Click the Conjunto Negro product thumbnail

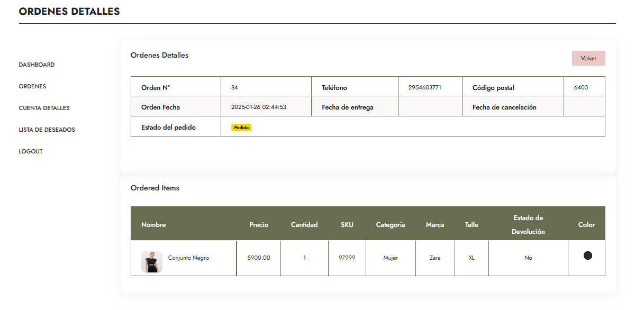coord(151,261)
